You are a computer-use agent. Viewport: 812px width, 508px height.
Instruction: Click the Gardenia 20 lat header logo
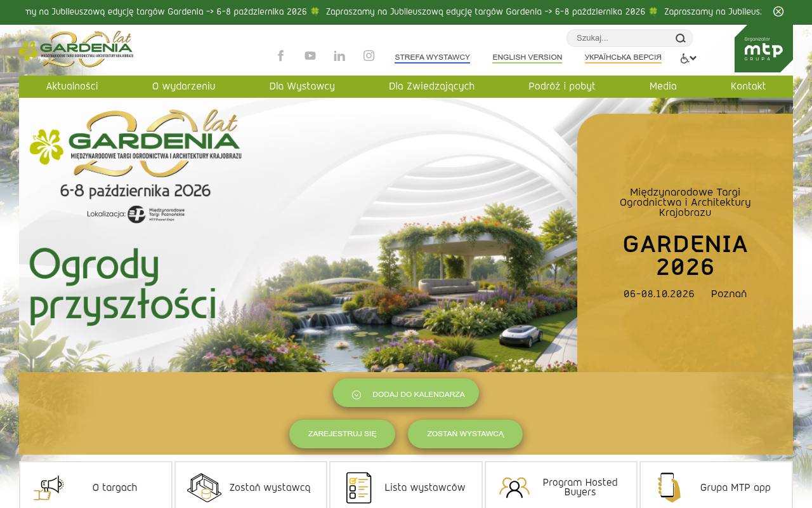tap(76, 49)
